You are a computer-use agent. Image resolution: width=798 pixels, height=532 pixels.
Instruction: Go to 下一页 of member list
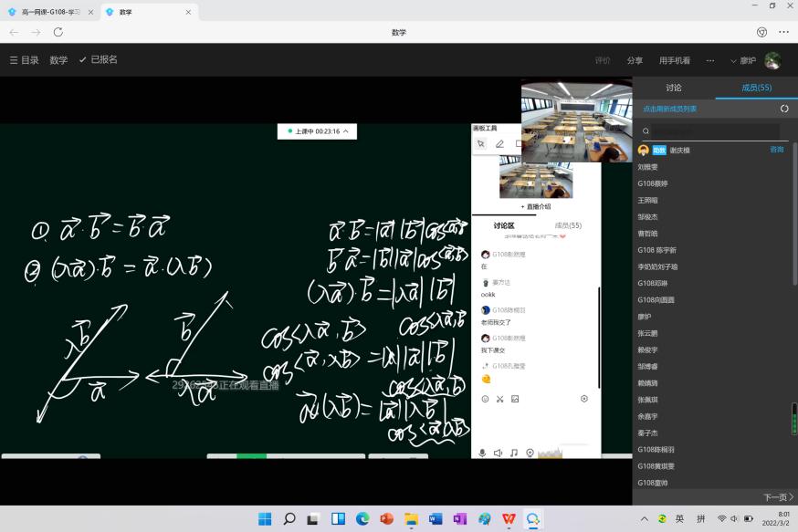(x=778, y=497)
